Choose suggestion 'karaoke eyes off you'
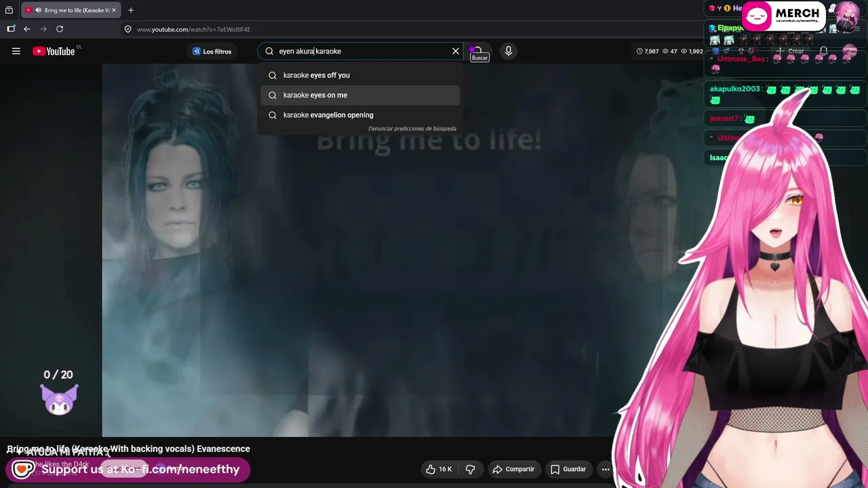This screenshot has height=488, width=868. point(360,75)
